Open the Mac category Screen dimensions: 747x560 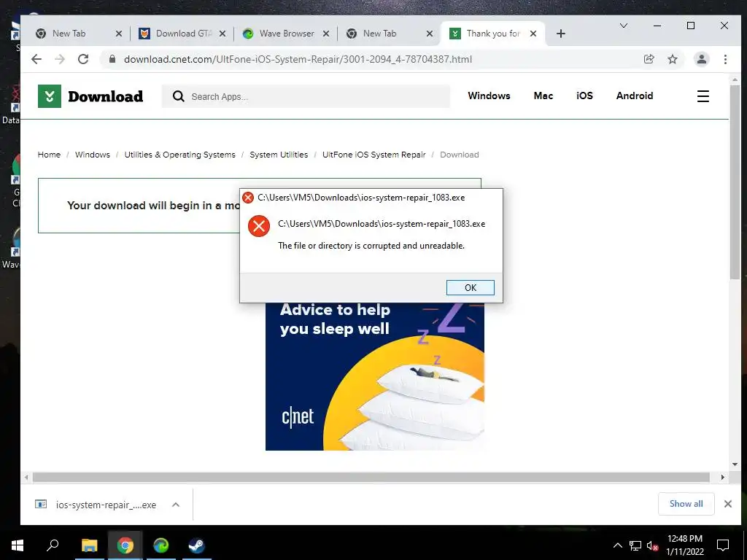[543, 96]
